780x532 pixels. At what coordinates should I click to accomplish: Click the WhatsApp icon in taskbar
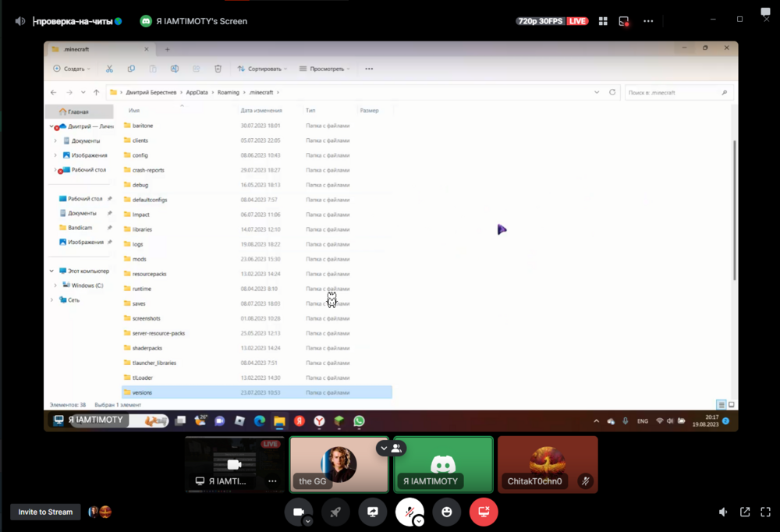[x=359, y=421]
